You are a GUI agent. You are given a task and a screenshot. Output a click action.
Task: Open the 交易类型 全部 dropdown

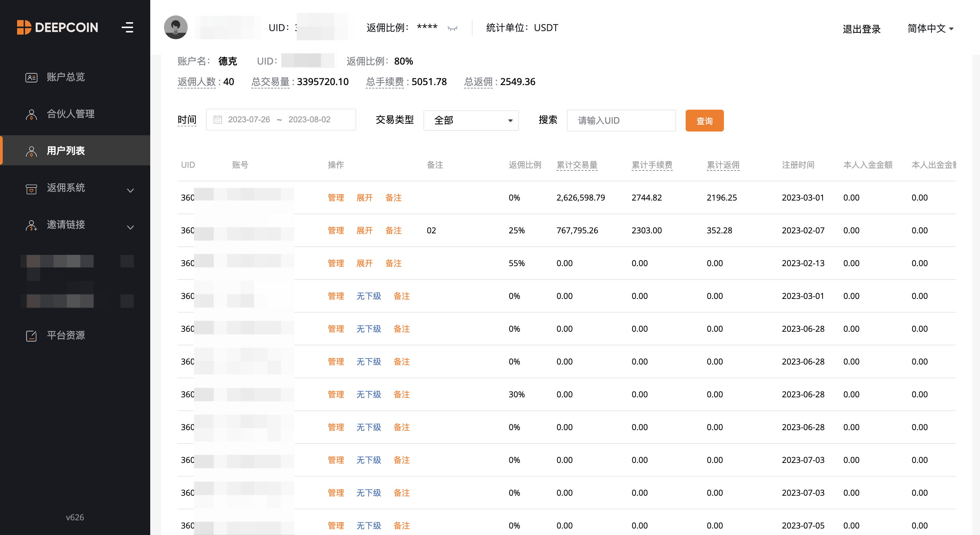point(471,120)
